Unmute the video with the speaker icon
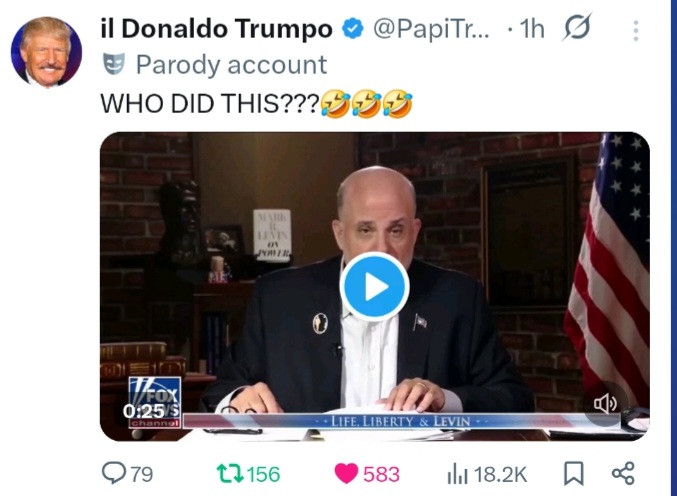Image resolution: width=677 pixels, height=496 pixels. pyautogui.click(x=605, y=403)
